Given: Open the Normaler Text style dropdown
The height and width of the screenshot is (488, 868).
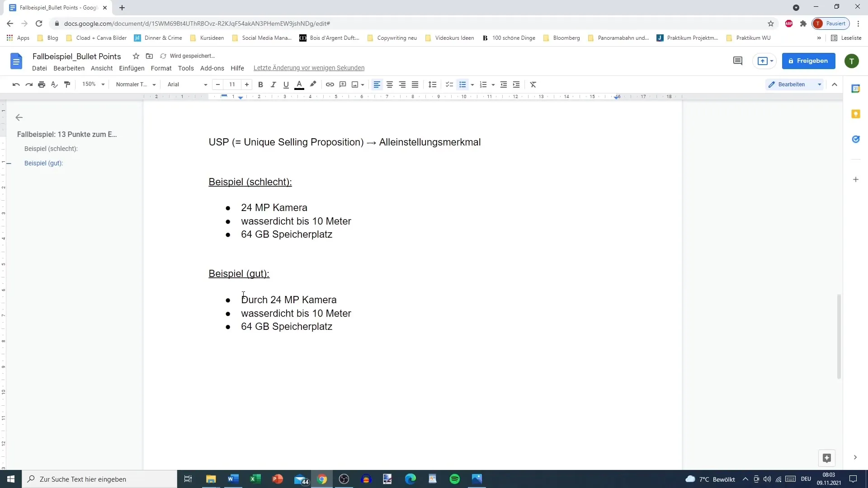Looking at the screenshot, I should click(x=136, y=84).
